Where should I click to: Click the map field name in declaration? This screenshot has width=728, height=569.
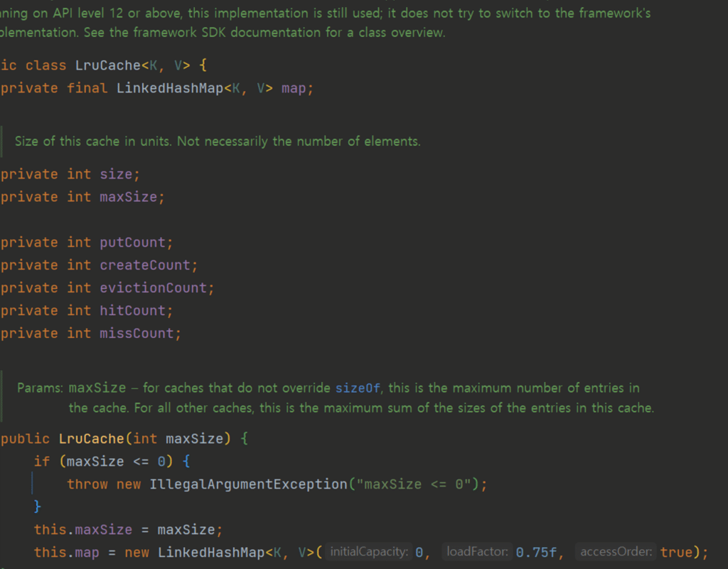tap(295, 88)
